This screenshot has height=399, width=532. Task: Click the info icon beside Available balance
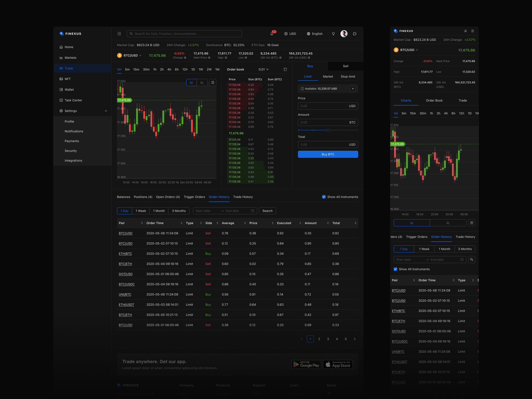[x=302, y=88]
